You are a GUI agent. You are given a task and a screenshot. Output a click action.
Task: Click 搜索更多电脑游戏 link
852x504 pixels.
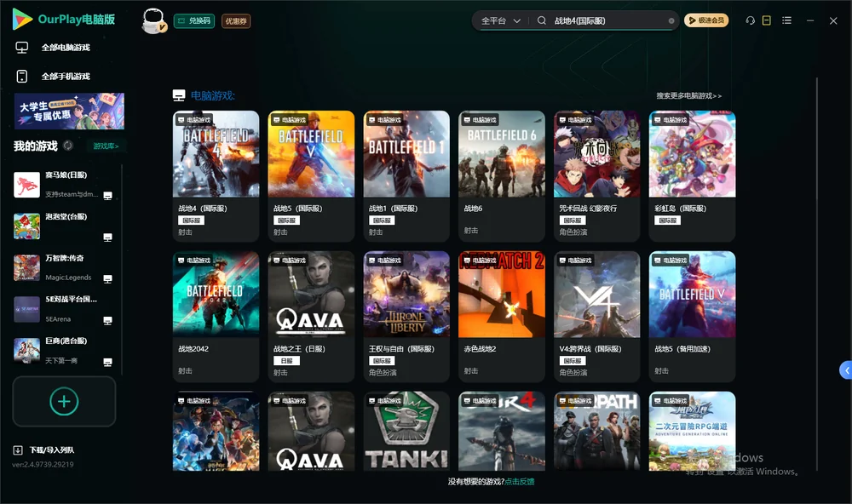click(x=689, y=95)
